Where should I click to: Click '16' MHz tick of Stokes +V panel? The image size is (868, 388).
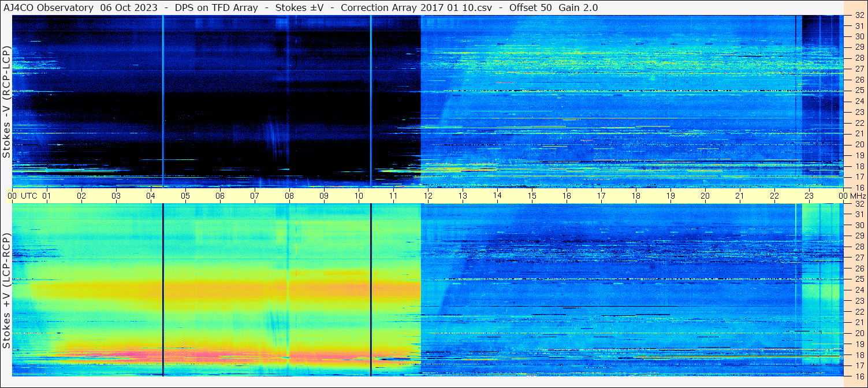tap(859, 376)
